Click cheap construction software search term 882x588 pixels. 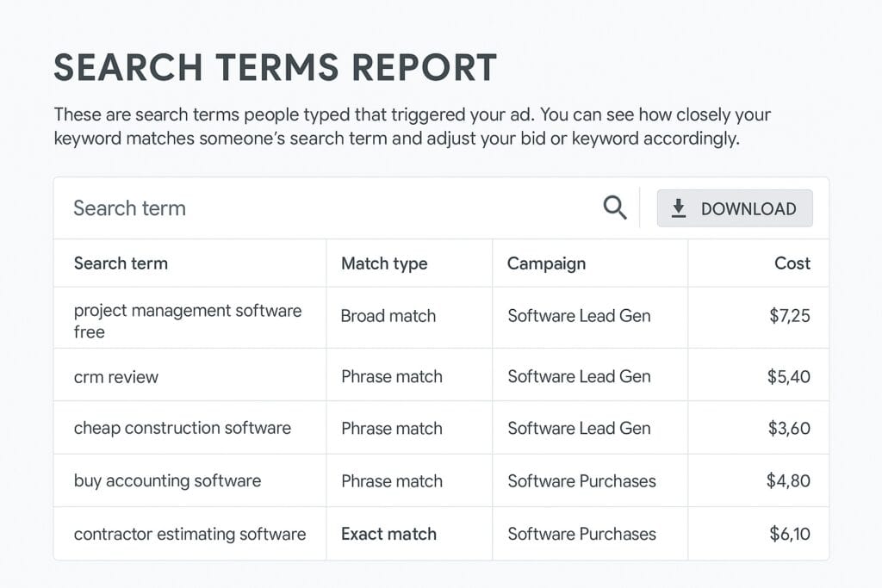183,428
